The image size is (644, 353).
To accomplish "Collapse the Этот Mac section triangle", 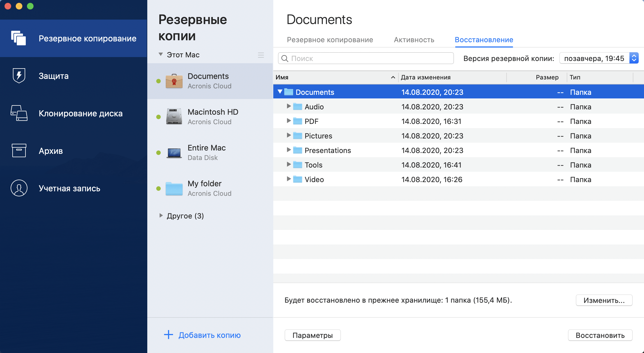I will (x=161, y=55).
